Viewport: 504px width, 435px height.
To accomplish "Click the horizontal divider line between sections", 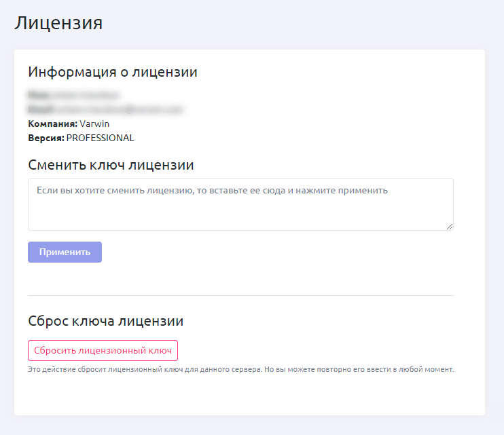I will pyautogui.click(x=240, y=295).
